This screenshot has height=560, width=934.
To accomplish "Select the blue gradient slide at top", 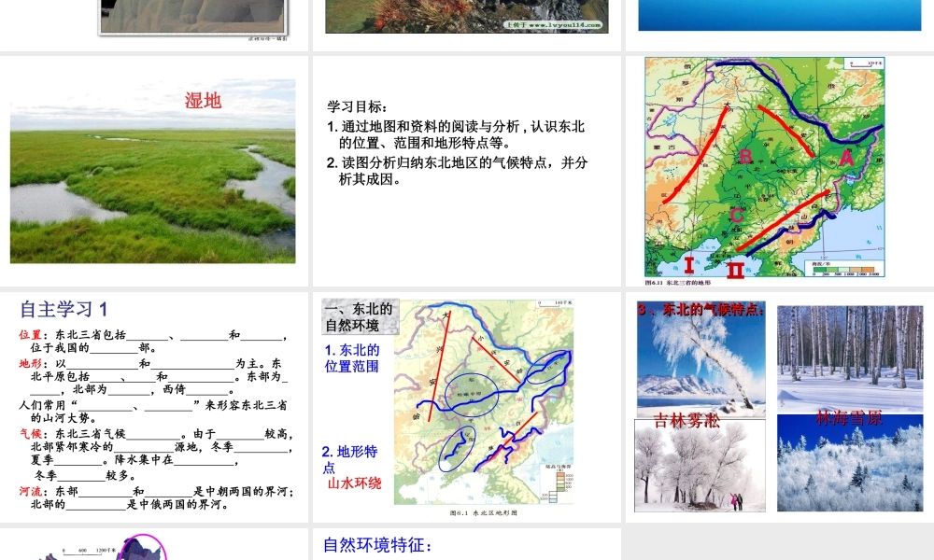I will pos(780,25).
